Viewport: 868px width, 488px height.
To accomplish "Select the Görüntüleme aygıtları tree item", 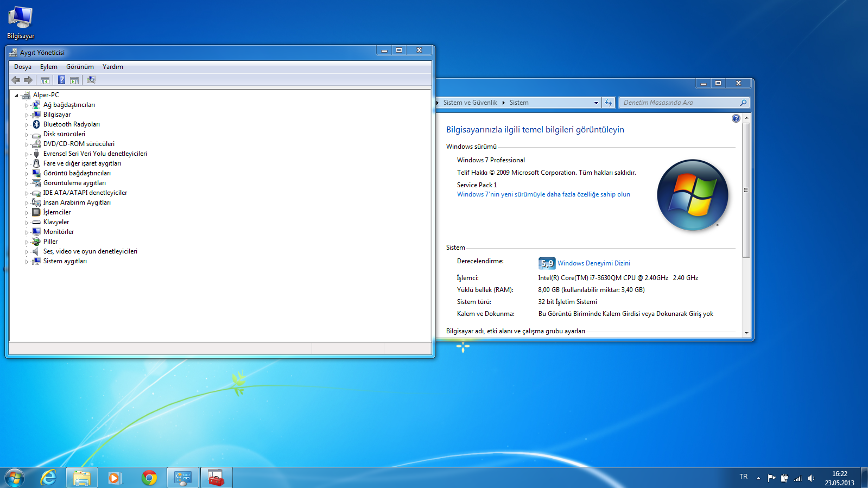I will pos(74,183).
